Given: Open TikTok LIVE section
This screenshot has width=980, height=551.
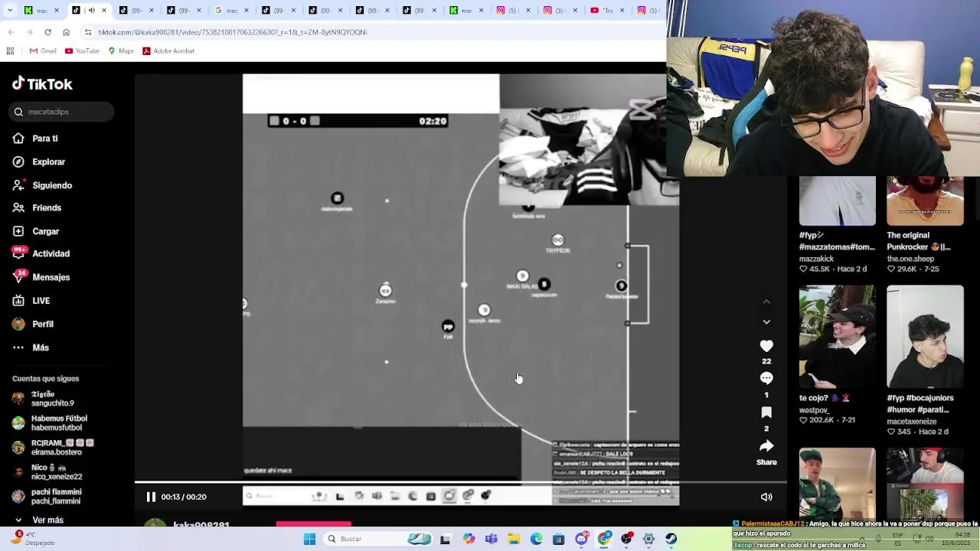Looking at the screenshot, I should (x=31, y=301).
